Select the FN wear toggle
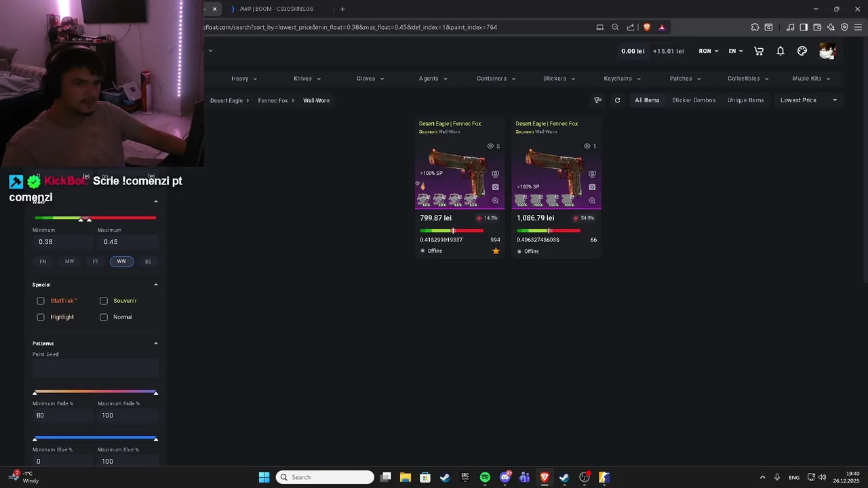 [43, 262]
